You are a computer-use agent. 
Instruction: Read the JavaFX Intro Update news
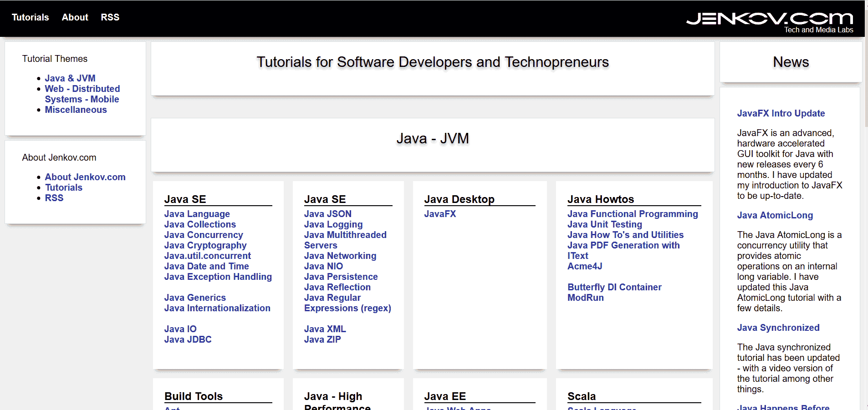[x=781, y=113]
